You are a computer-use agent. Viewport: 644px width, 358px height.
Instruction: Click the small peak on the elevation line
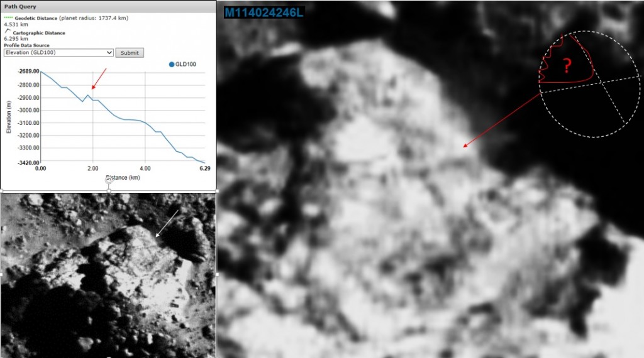pyautogui.click(x=88, y=95)
